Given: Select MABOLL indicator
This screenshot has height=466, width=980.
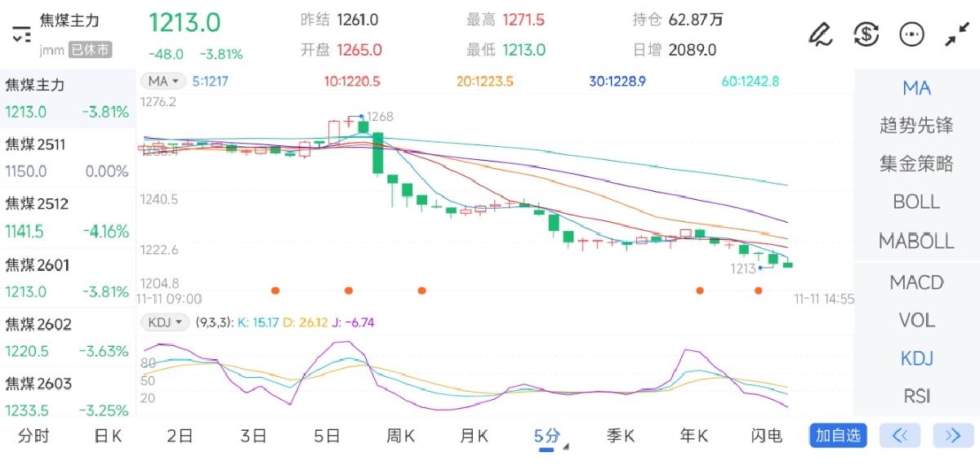Looking at the screenshot, I should 916,241.
